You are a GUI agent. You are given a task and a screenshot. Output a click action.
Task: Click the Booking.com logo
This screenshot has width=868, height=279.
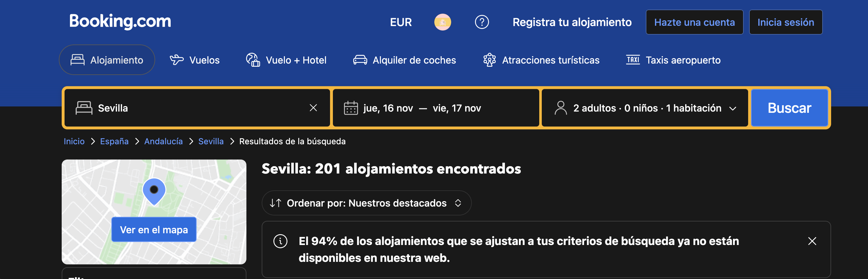pyautogui.click(x=120, y=21)
